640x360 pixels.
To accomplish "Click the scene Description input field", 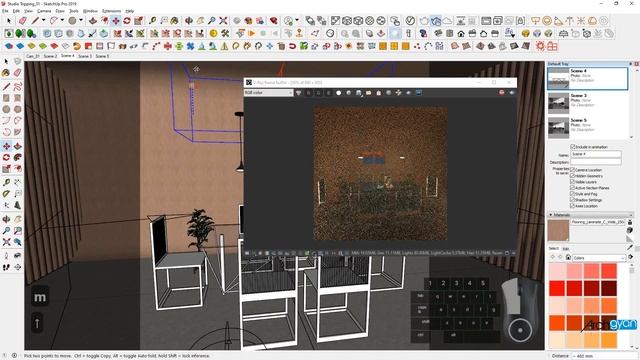I will (596, 162).
